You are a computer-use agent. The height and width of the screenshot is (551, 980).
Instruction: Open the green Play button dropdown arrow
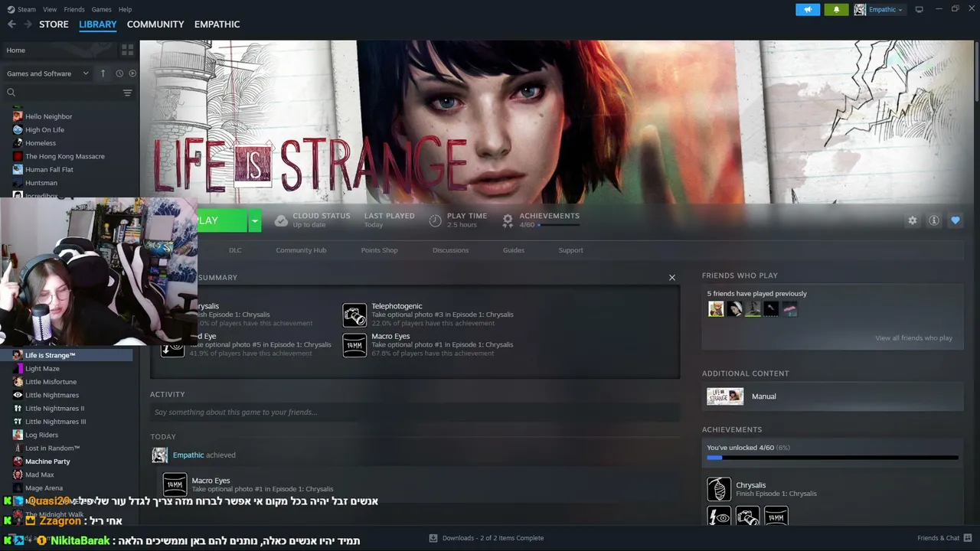click(254, 220)
